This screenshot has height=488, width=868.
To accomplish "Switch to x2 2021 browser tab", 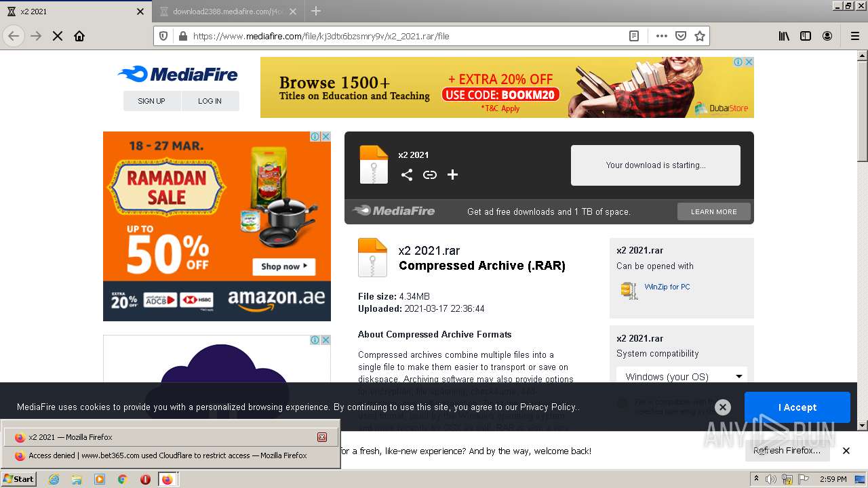I will point(77,11).
